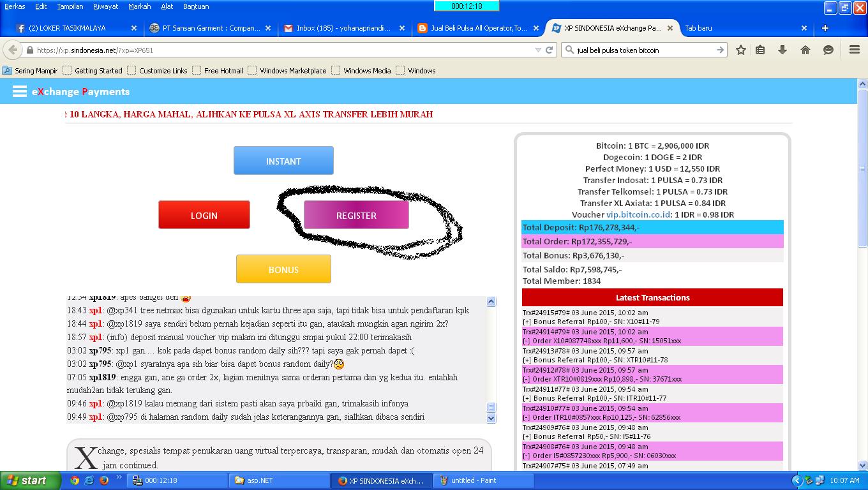This screenshot has width=868, height=490.
Task: Close the Gmail Inbox tab
Action: 402,28
